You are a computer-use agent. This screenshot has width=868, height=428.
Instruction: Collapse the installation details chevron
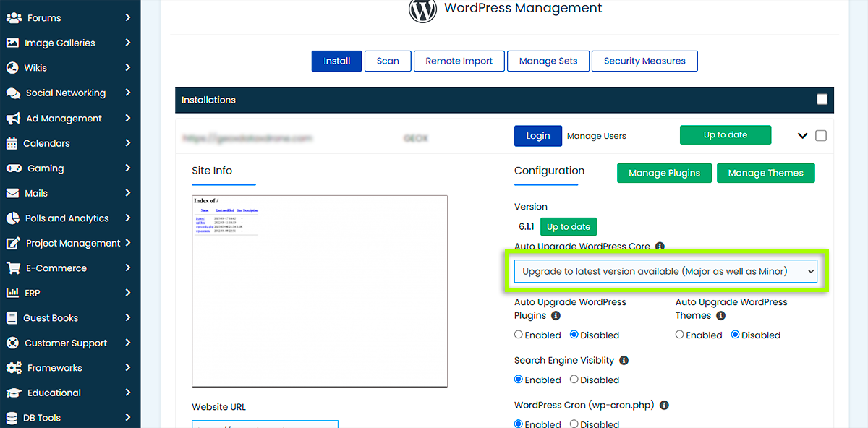point(802,136)
